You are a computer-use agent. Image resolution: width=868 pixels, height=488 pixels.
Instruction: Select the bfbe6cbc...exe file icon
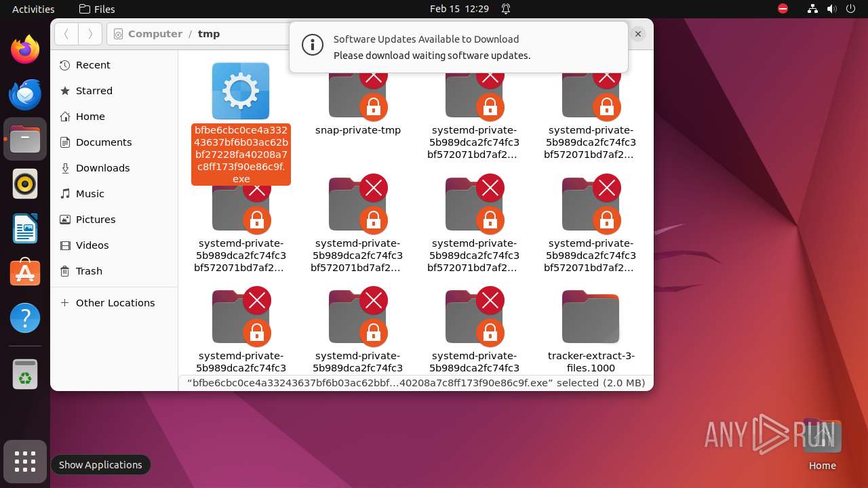[x=241, y=91]
